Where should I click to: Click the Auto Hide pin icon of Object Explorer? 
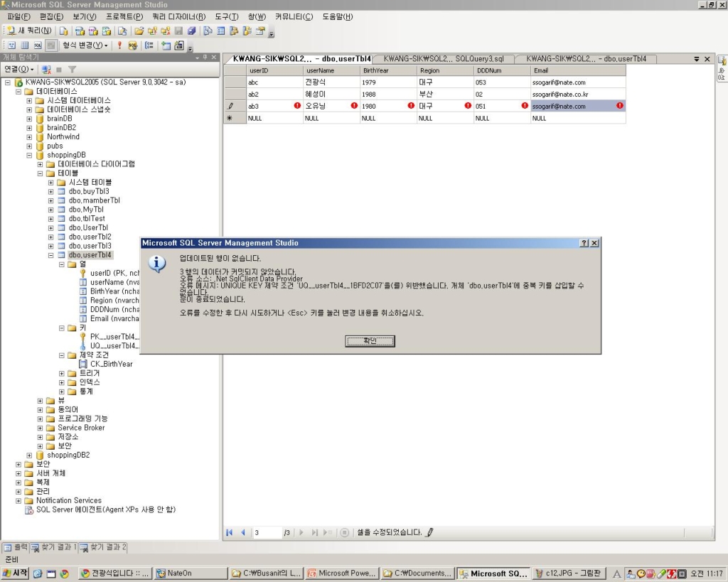point(205,57)
